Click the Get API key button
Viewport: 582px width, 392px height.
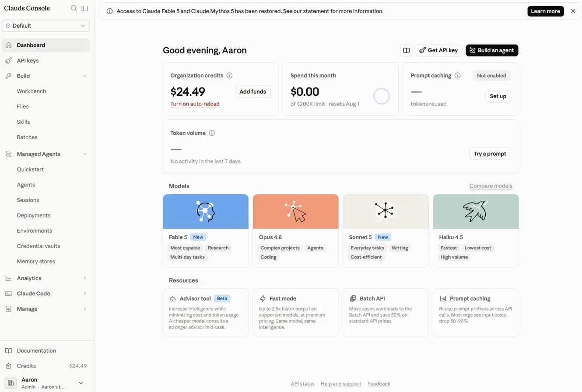pyautogui.click(x=438, y=50)
